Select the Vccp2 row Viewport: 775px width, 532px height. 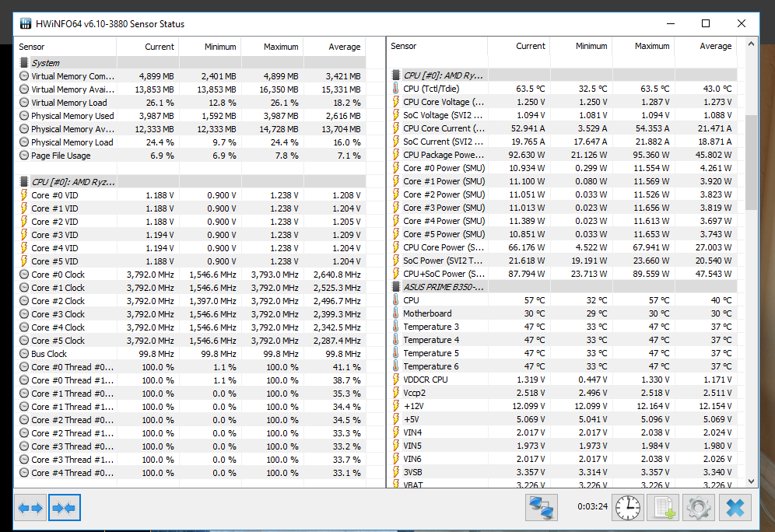coord(562,393)
